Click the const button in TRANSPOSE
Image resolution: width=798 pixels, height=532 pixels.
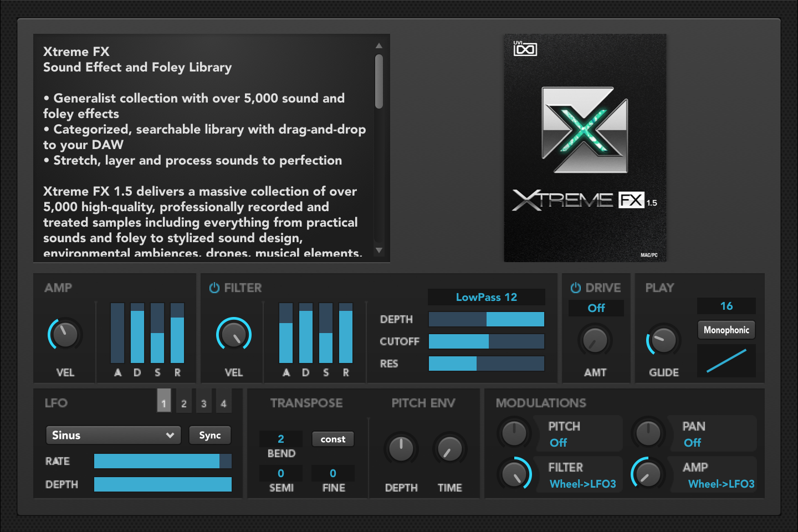click(332, 439)
